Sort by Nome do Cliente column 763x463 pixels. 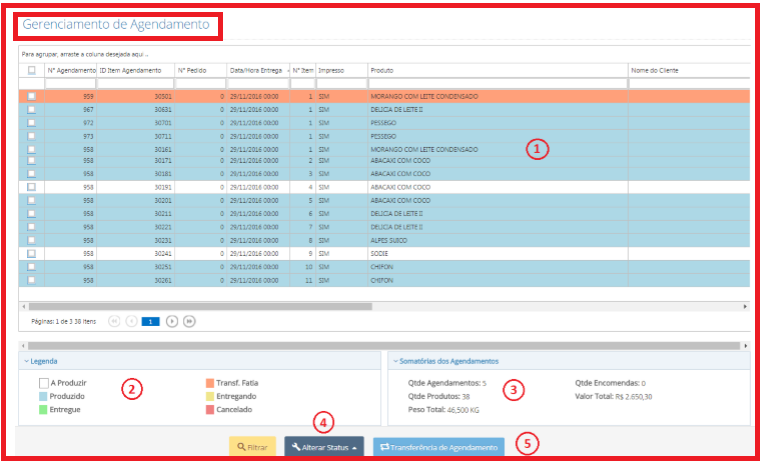pos(654,71)
